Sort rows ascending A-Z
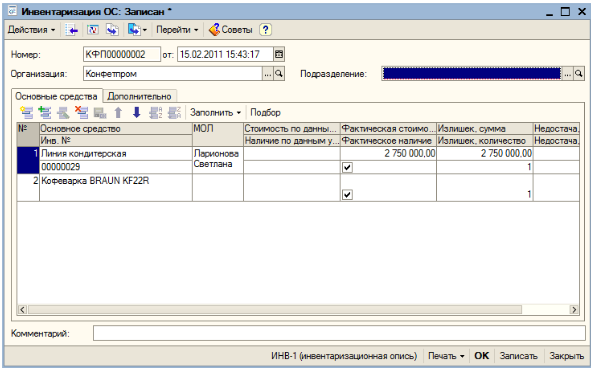 155,113
